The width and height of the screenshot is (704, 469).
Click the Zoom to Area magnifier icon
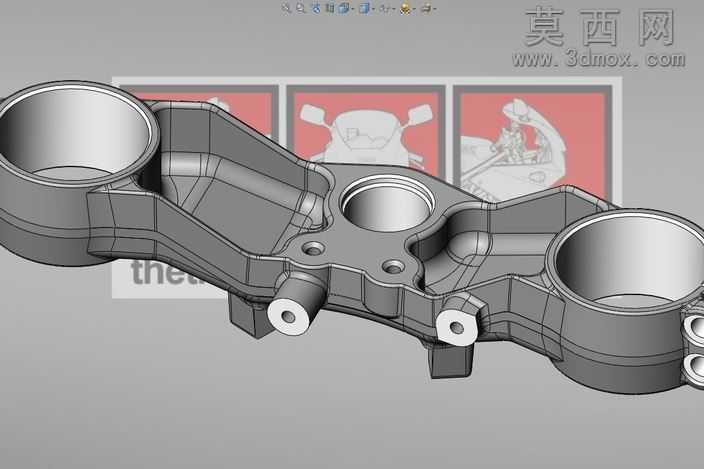pos(300,8)
